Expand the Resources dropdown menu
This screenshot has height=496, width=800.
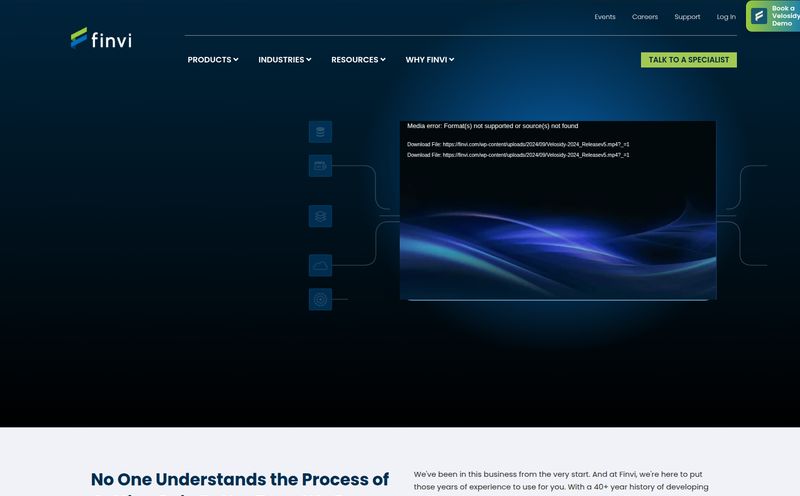click(358, 60)
